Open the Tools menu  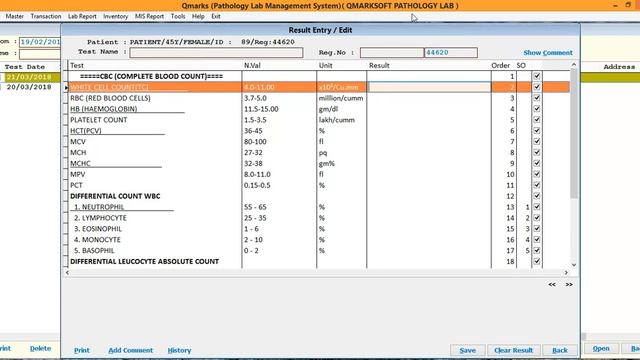pyautogui.click(x=178, y=16)
